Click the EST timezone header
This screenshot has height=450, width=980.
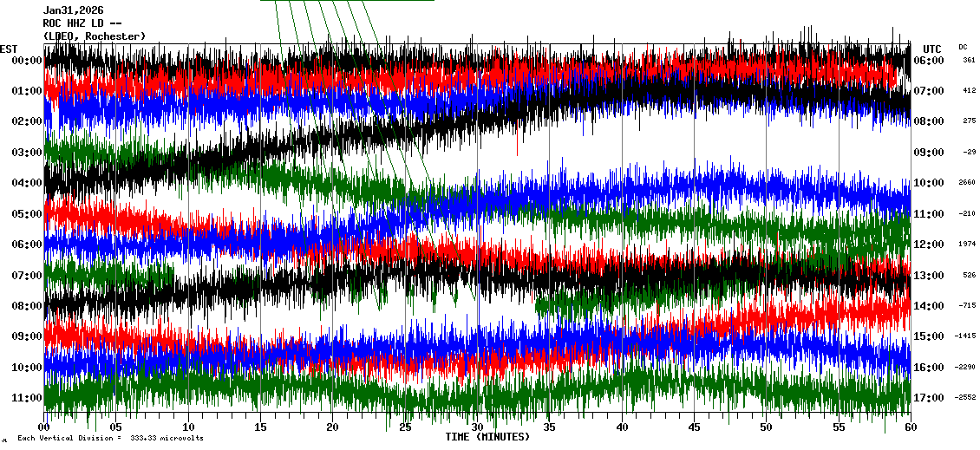click(x=9, y=49)
